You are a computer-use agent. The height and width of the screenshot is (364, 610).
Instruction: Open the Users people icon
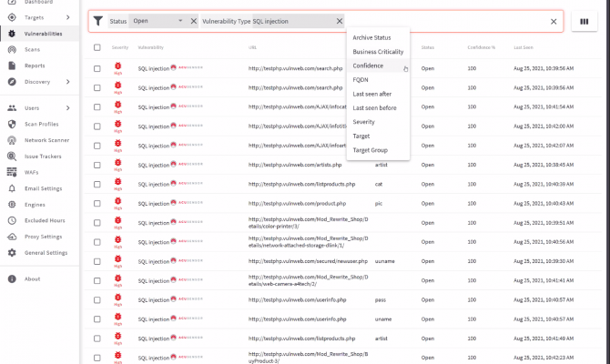click(x=12, y=108)
